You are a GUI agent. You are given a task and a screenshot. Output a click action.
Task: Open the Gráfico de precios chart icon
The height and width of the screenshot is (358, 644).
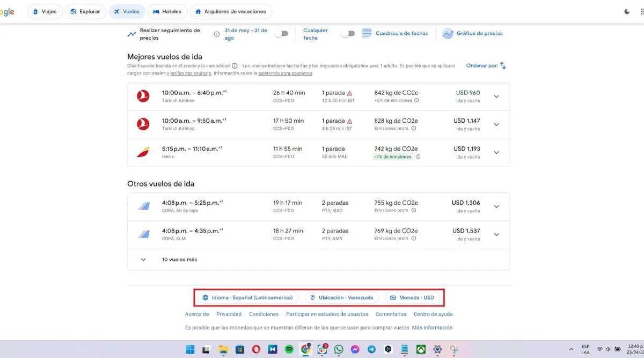coord(448,33)
